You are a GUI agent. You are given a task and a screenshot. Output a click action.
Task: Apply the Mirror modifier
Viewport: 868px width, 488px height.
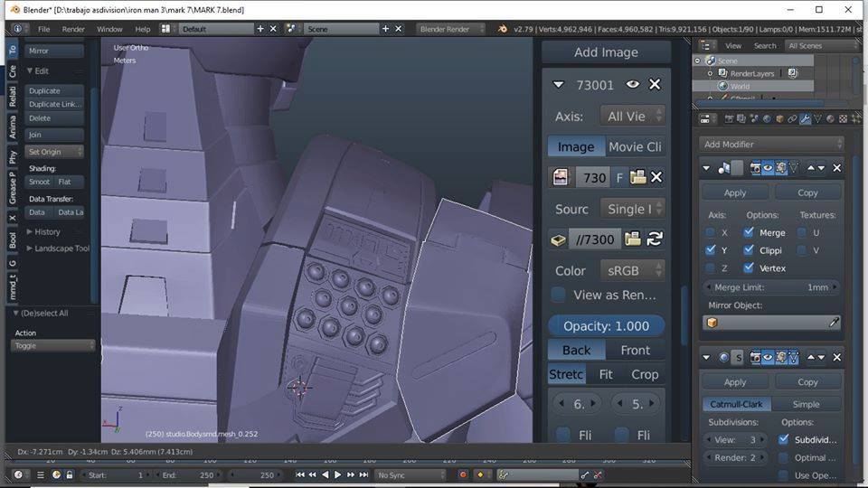(735, 192)
